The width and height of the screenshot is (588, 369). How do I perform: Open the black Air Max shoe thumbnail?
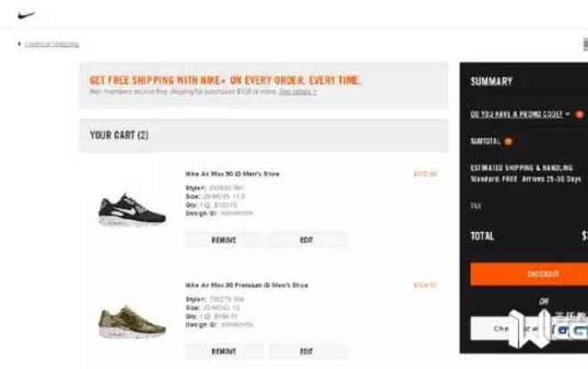[132, 209]
